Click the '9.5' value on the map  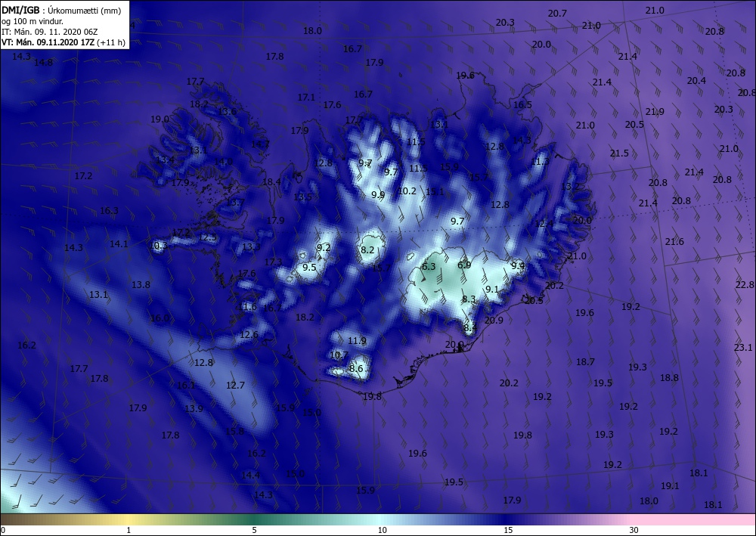click(309, 267)
